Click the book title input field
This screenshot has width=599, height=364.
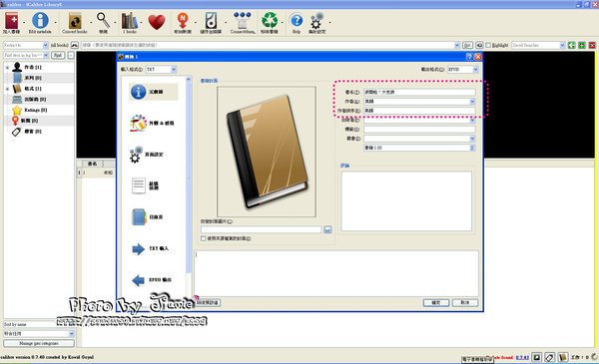pyautogui.click(x=419, y=93)
